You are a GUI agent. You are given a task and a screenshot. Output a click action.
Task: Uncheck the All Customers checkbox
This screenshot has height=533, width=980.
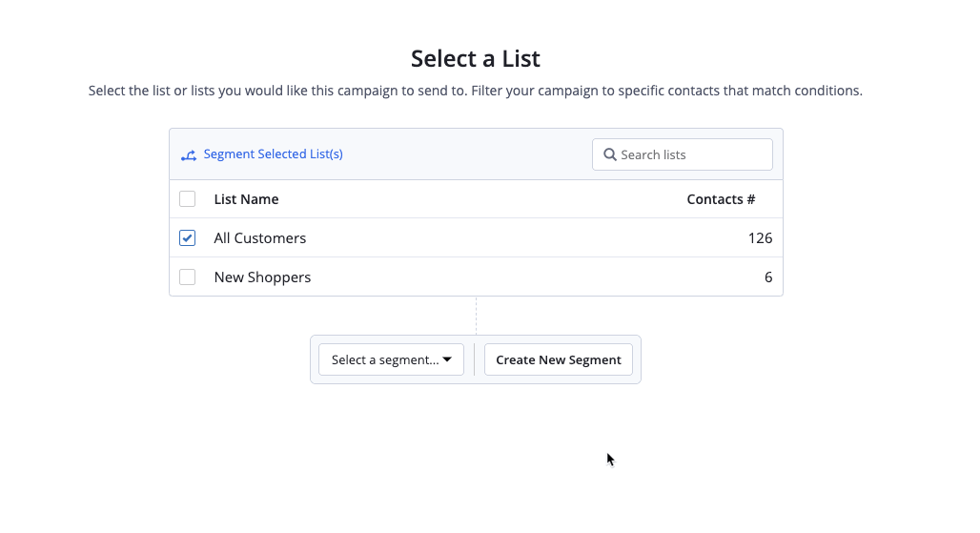coord(188,238)
